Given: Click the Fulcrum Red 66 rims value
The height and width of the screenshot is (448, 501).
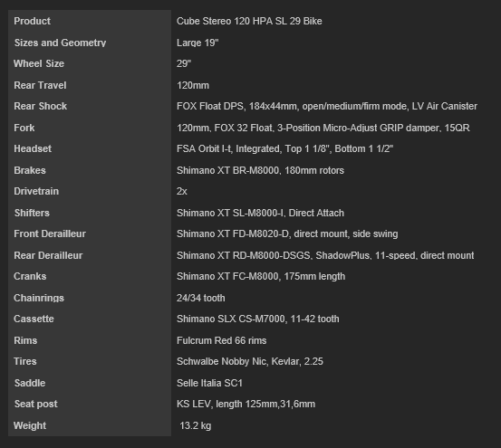Looking at the screenshot, I should click(x=221, y=340).
